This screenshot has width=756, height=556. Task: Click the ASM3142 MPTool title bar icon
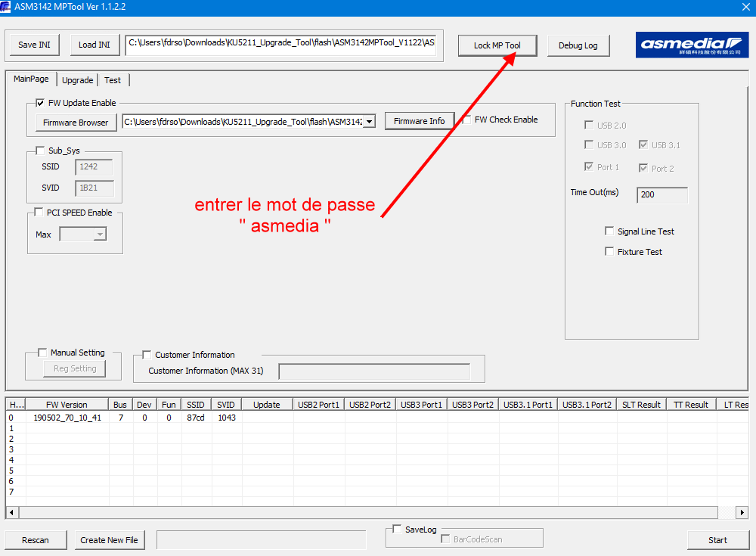coord(5,7)
